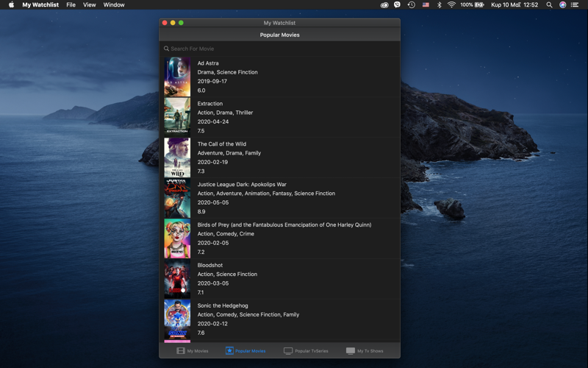
Task: Switch to the My Movies tab label
Action: [198, 351]
